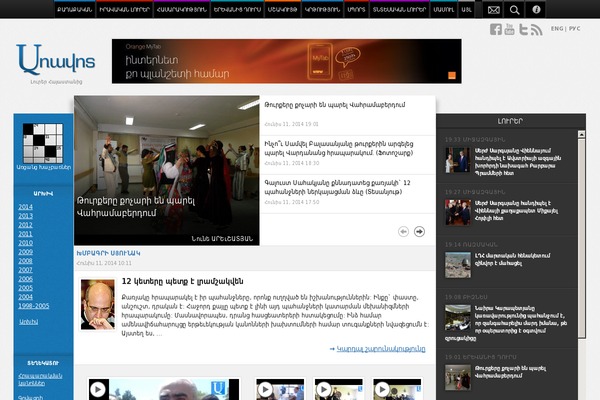
Task: Open the ԿՐԹՈՒԹՅՈՒՆ menu item
Action: point(323,10)
